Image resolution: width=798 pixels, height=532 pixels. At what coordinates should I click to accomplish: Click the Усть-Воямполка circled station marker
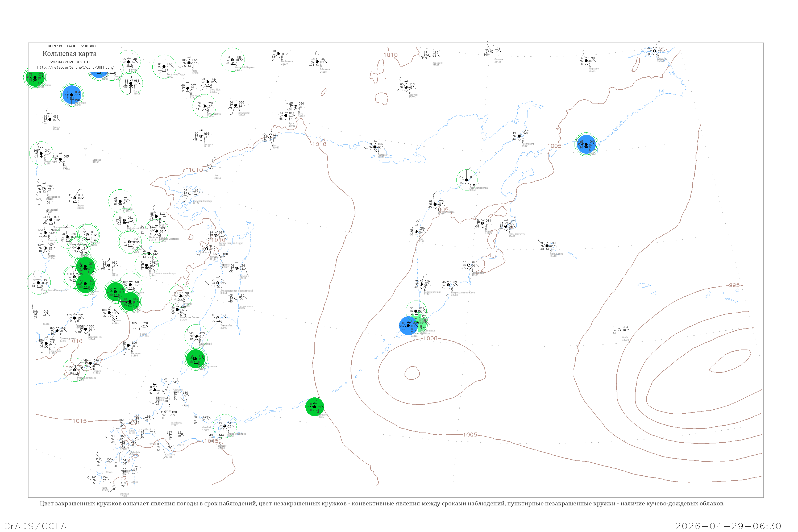pos(467,180)
